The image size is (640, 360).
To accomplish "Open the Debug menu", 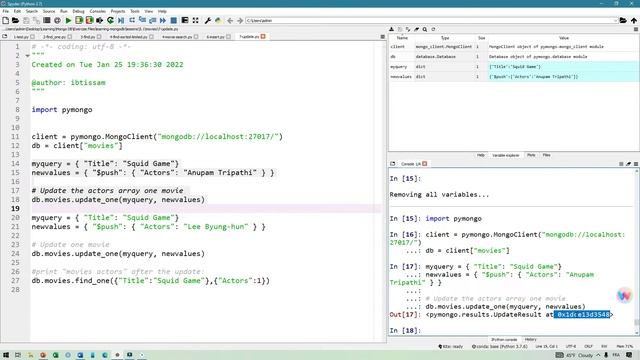I will pos(78,11).
